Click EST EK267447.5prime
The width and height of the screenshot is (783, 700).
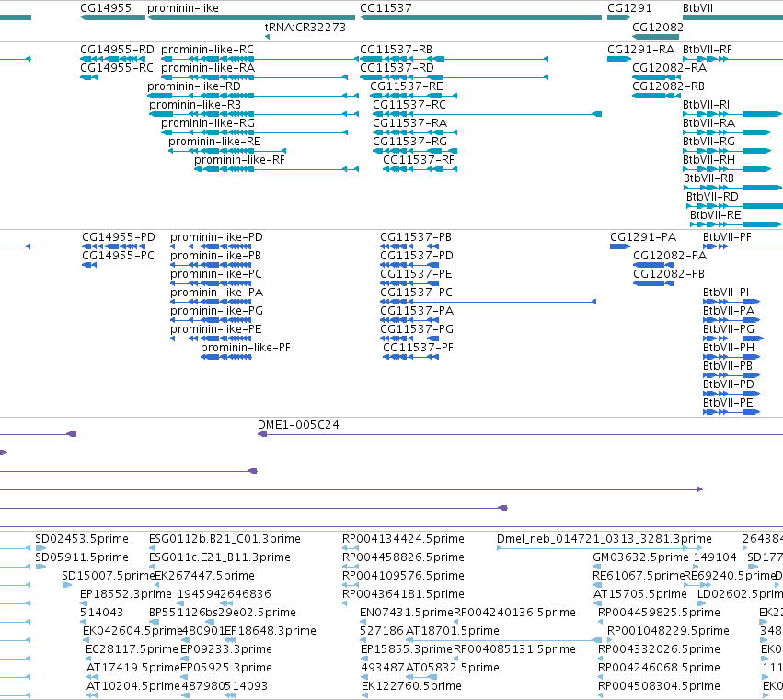[x=205, y=576]
